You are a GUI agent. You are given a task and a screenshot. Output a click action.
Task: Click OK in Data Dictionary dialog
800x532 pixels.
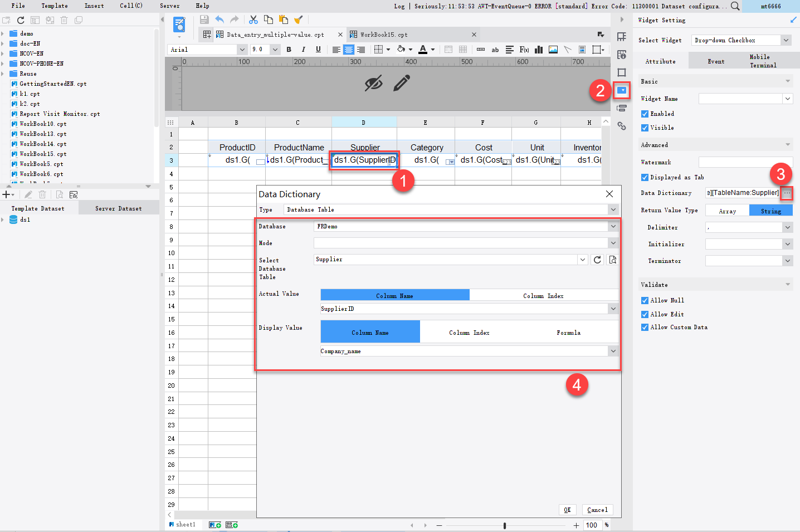point(567,510)
